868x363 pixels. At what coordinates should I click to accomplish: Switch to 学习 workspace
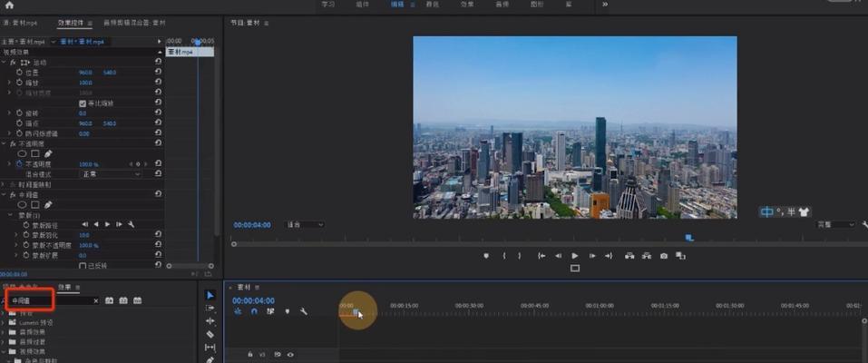pos(328,4)
